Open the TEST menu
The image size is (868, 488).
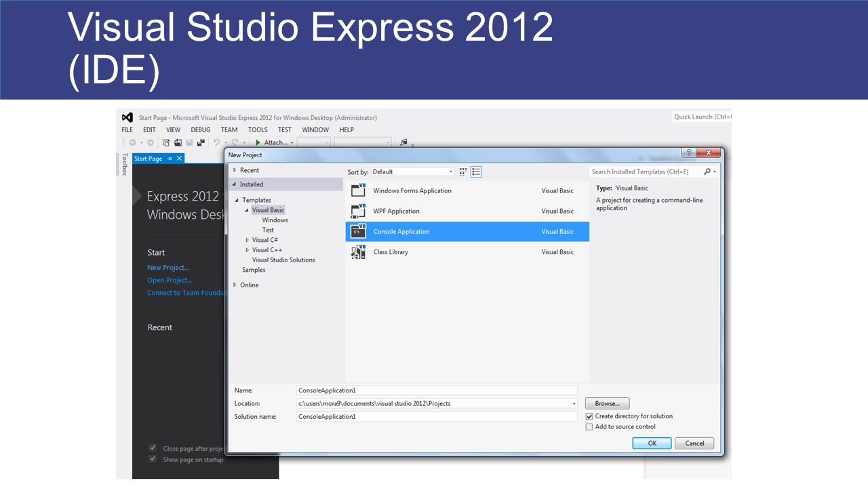(x=285, y=129)
